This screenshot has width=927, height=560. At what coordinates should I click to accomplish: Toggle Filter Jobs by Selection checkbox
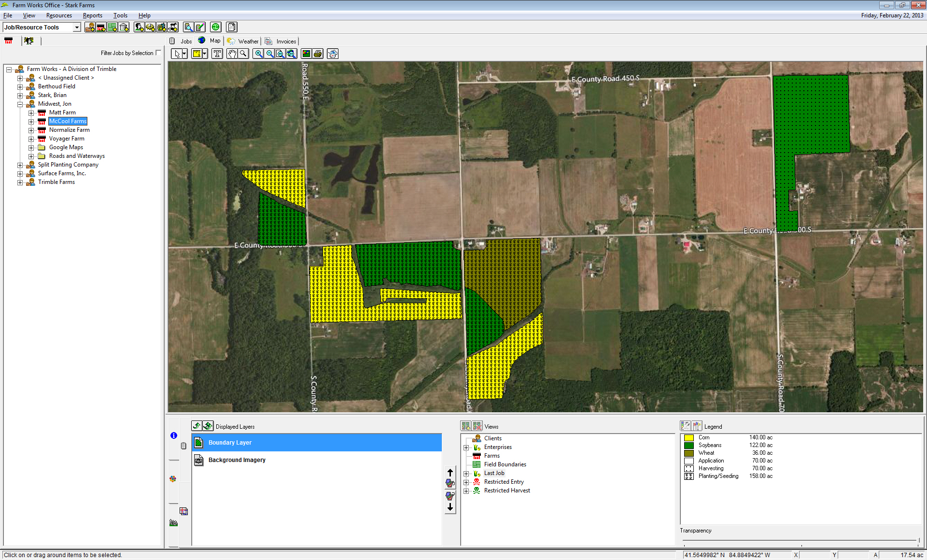(158, 53)
